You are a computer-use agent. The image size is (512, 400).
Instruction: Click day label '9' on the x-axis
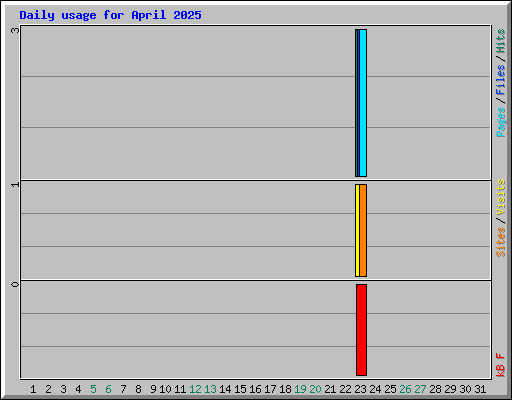(153, 389)
